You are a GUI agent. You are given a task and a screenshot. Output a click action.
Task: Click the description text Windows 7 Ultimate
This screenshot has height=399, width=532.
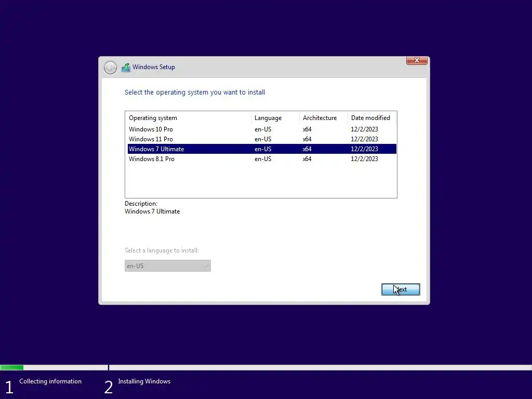(x=152, y=211)
